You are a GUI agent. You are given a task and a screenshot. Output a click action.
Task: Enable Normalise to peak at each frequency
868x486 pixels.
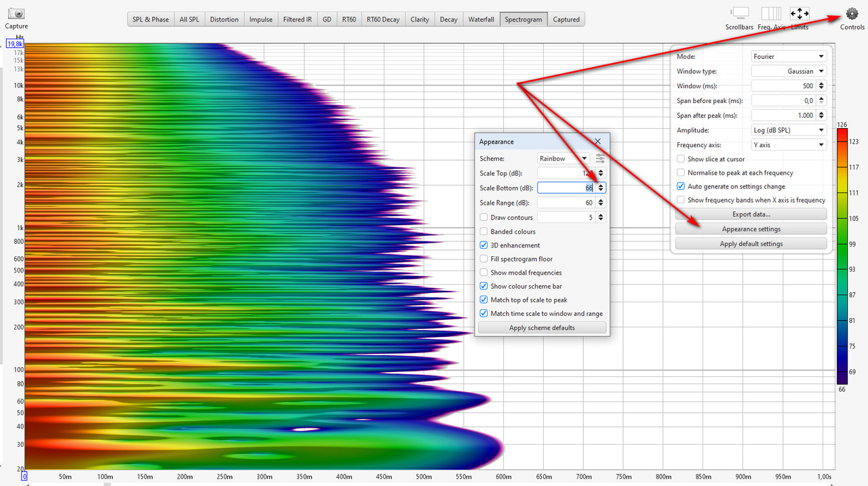coord(681,173)
